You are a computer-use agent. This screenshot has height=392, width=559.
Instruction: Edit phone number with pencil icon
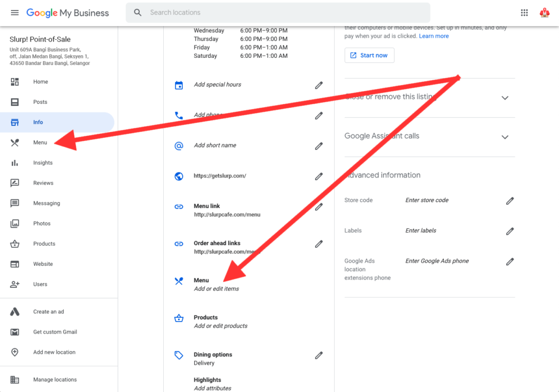[319, 116]
